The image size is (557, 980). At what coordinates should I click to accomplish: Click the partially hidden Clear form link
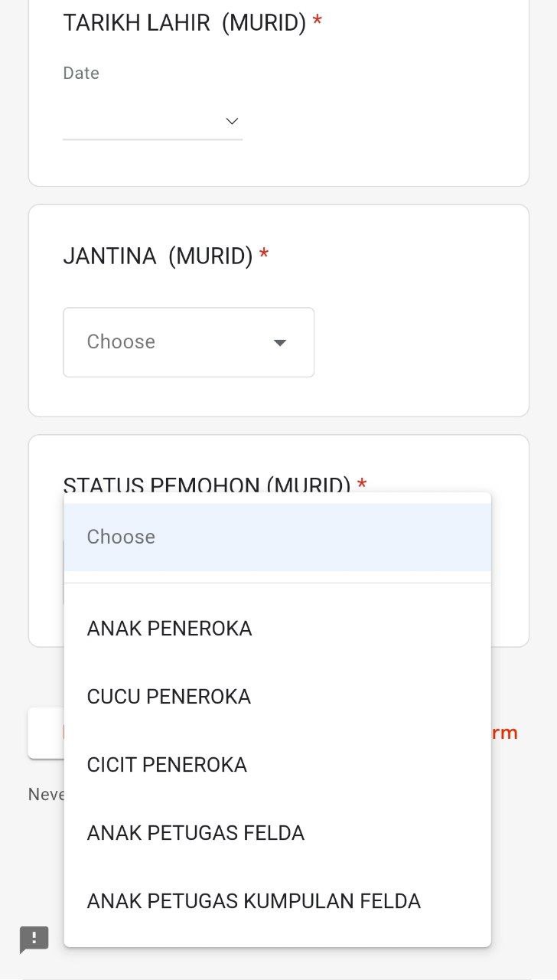point(505,733)
